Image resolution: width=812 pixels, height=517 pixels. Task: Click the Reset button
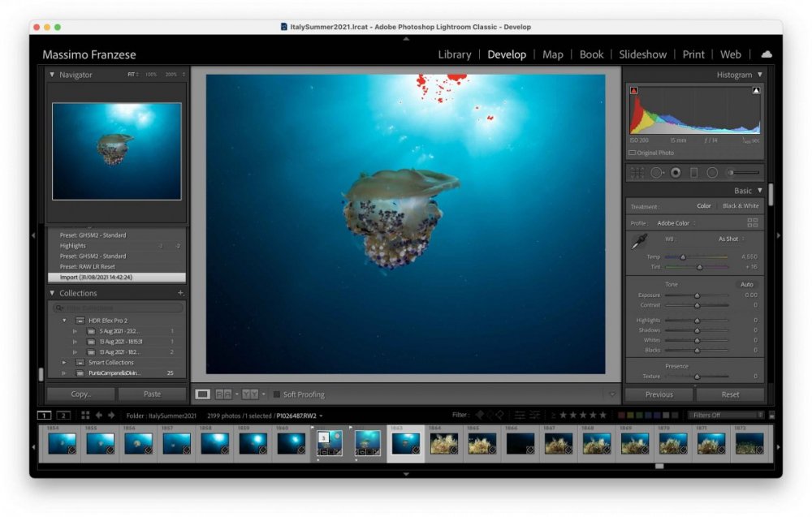click(730, 394)
